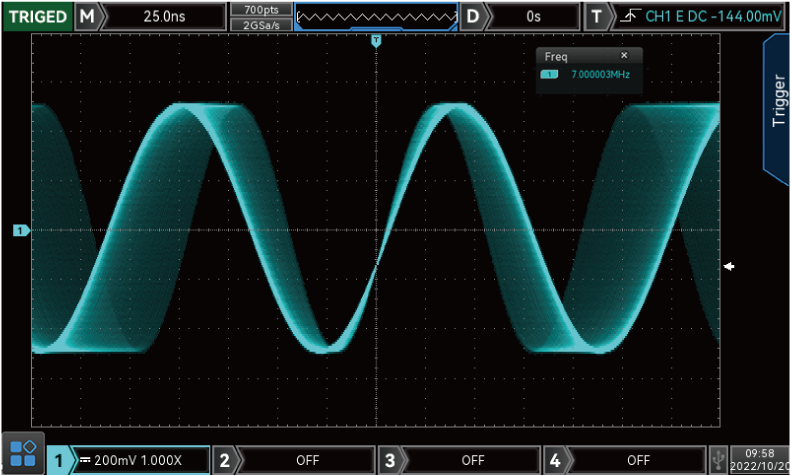Click the waveform memory overview bar
Image resolution: width=791 pixels, height=475 pixels.
[376, 17]
